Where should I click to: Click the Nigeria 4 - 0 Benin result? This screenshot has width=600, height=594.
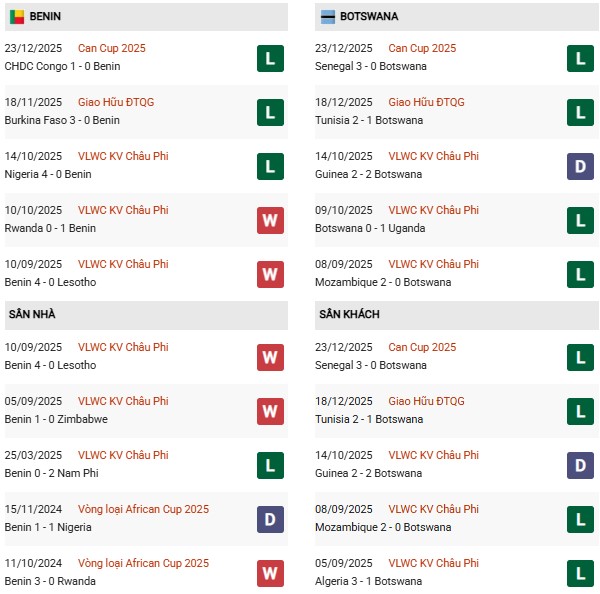(x=47, y=174)
